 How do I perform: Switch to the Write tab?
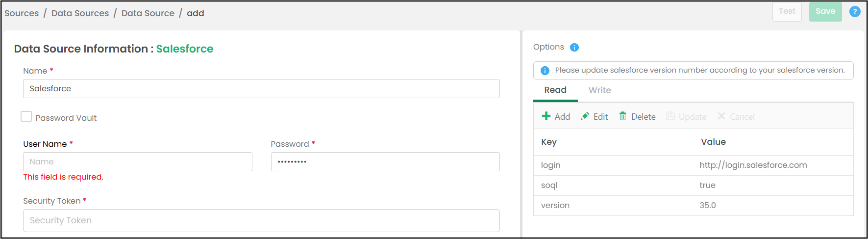[x=599, y=90]
